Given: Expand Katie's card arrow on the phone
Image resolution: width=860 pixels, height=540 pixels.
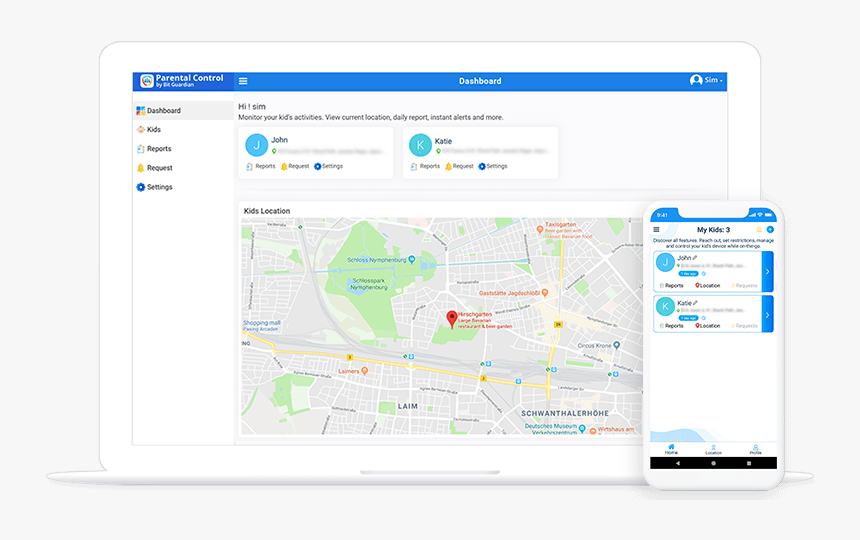Looking at the screenshot, I should click(767, 315).
